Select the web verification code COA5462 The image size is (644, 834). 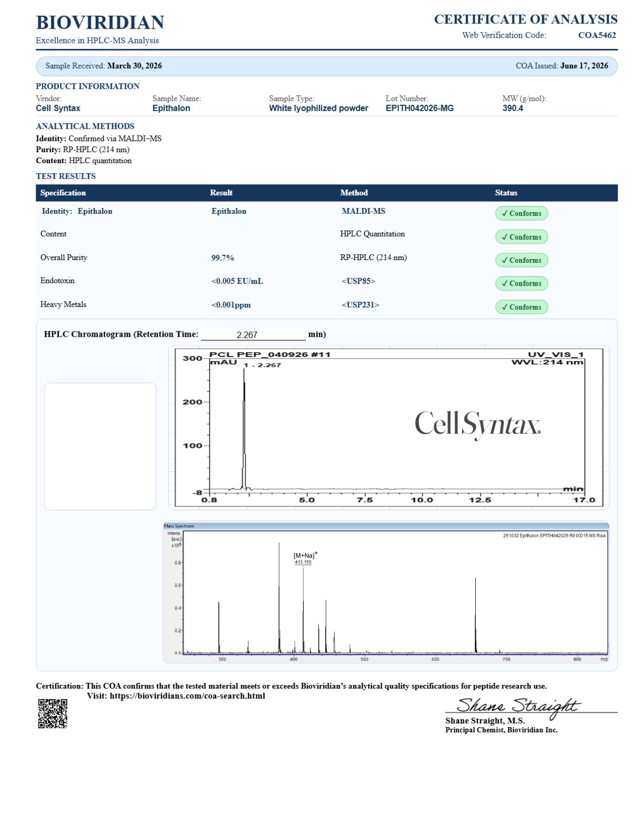(597, 35)
